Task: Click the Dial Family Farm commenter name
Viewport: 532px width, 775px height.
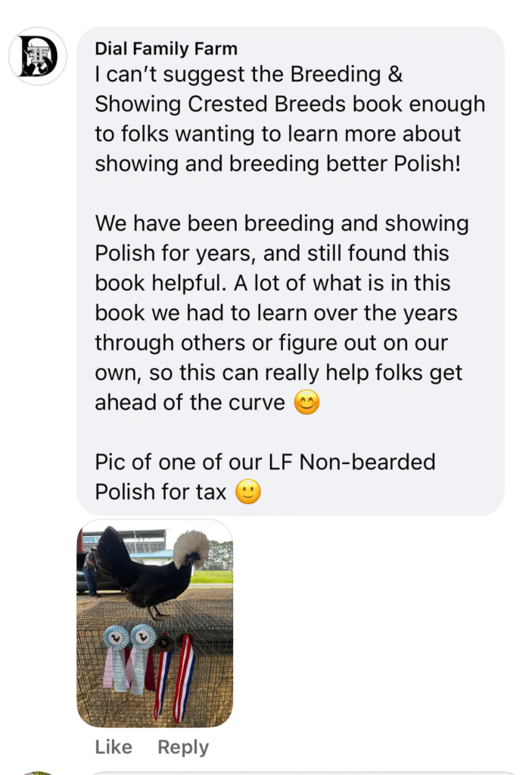Action: (x=166, y=48)
